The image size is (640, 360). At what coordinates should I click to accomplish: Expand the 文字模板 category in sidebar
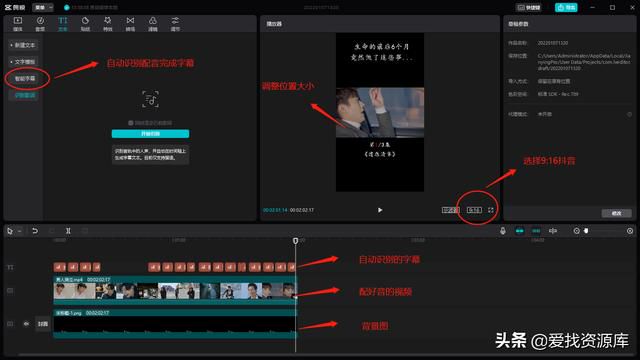click(x=23, y=62)
